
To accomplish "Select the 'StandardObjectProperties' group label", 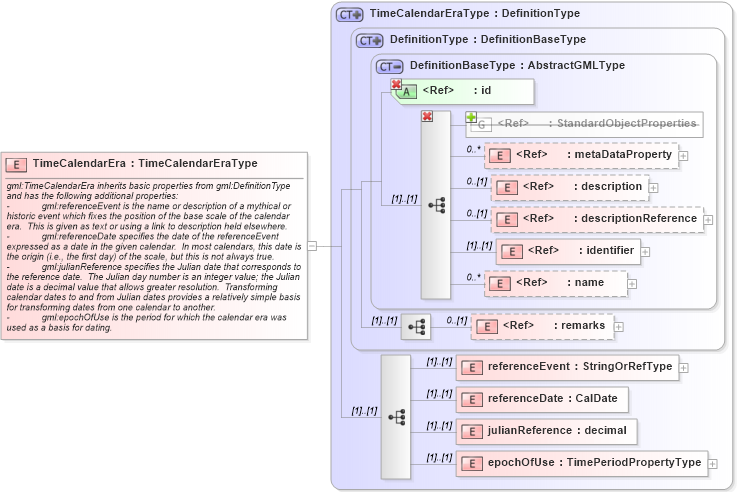I will pyautogui.click(x=627, y=124).
